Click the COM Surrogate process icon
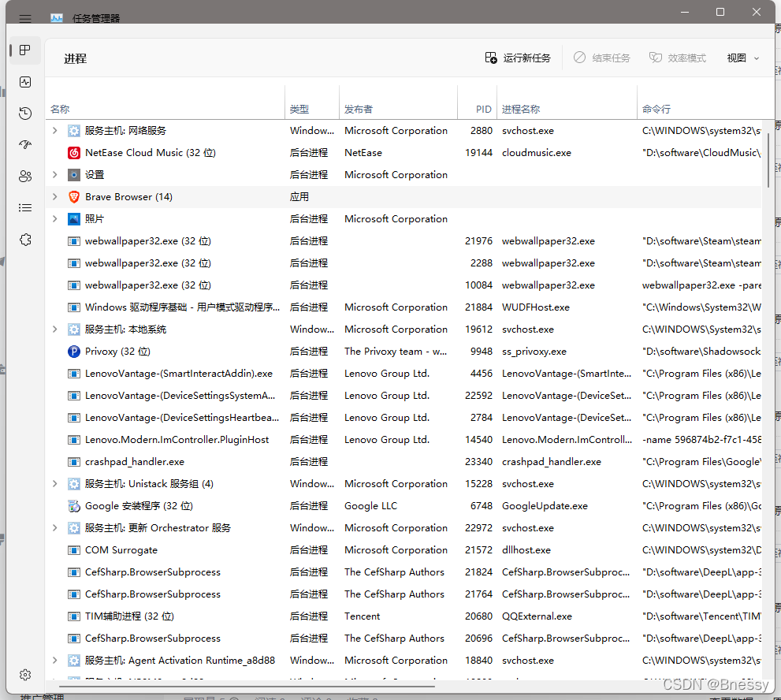 [x=74, y=550]
